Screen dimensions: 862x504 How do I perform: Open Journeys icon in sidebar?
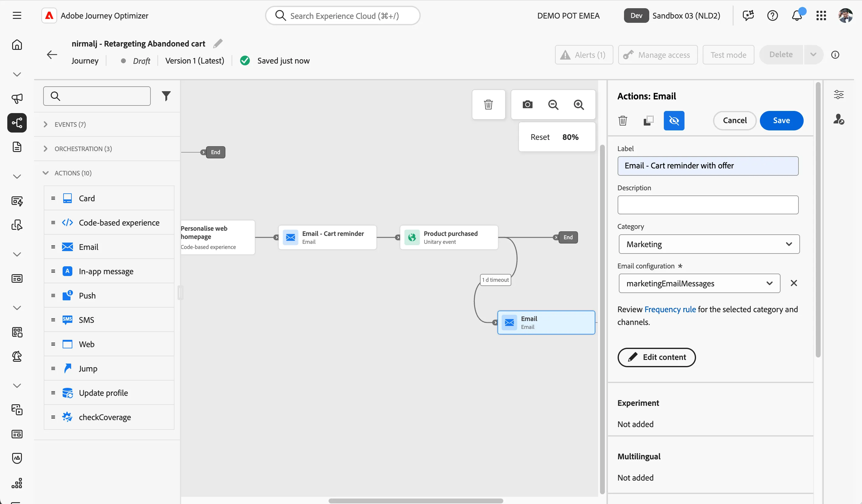point(17,123)
